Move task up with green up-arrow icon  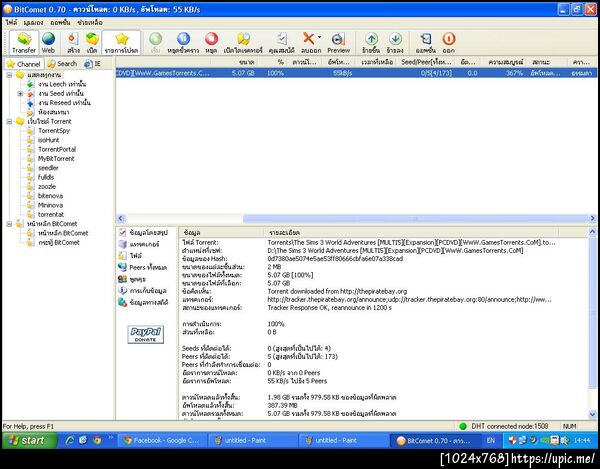coord(371,42)
